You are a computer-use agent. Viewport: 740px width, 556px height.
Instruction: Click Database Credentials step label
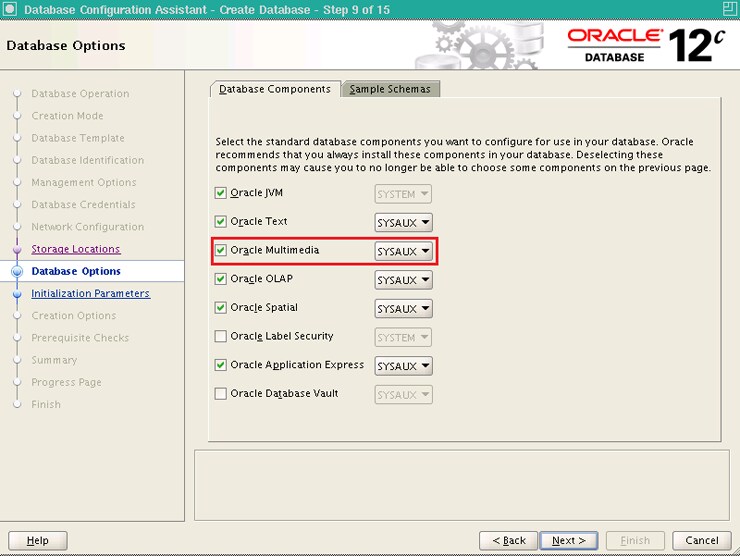[x=84, y=205]
